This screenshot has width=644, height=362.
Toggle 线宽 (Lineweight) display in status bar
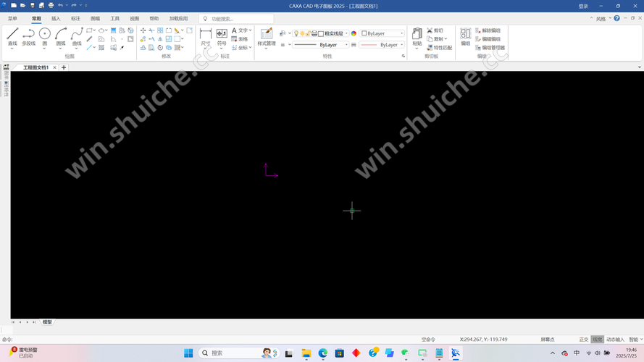coord(597,340)
